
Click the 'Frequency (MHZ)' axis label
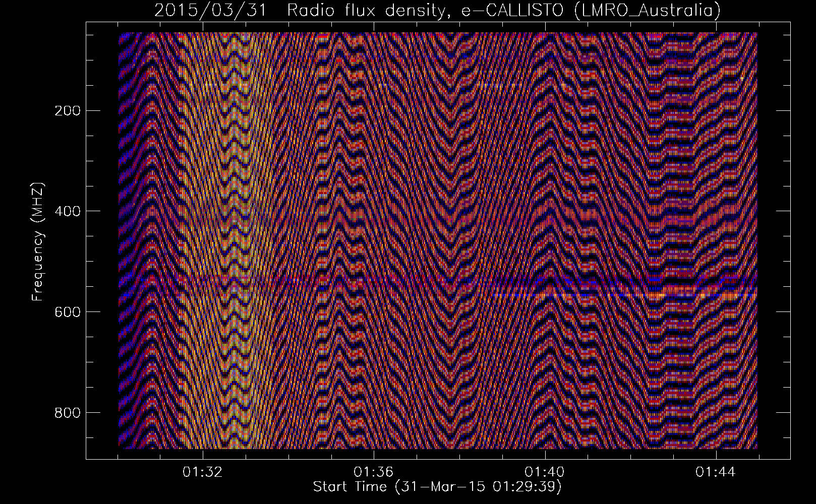tap(38, 241)
